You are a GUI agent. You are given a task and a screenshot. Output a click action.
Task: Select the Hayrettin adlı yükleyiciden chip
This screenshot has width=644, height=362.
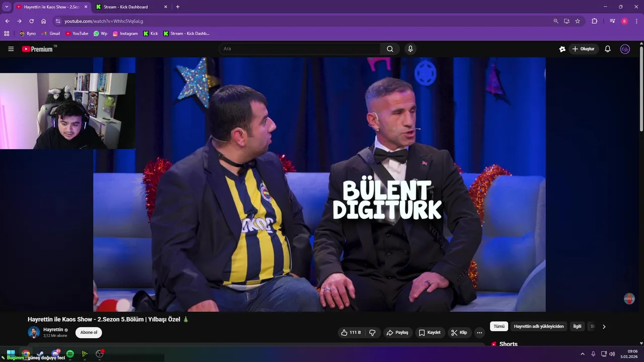coord(539,326)
